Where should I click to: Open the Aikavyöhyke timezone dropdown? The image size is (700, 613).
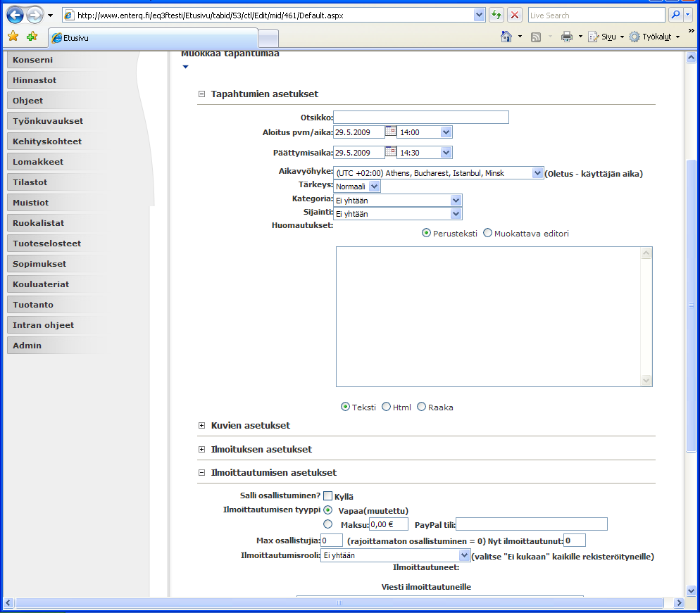pos(537,172)
